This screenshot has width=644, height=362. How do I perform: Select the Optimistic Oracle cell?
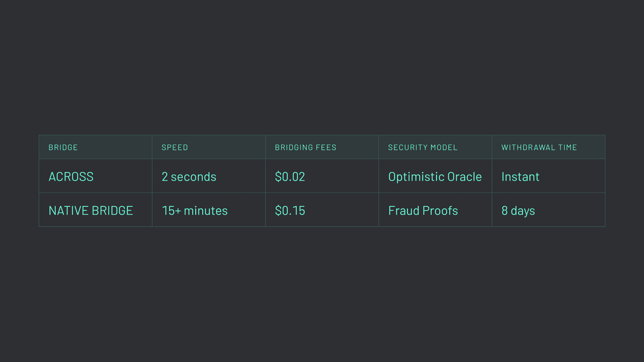[x=435, y=177]
